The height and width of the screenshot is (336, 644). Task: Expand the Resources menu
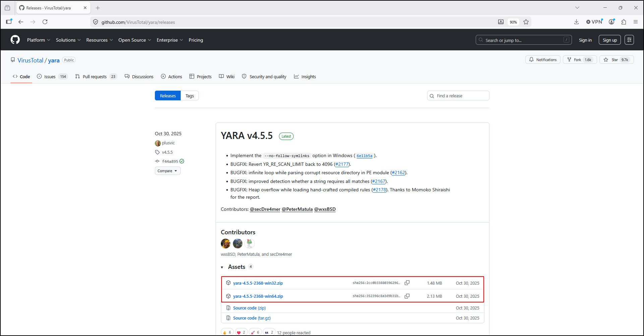point(100,40)
